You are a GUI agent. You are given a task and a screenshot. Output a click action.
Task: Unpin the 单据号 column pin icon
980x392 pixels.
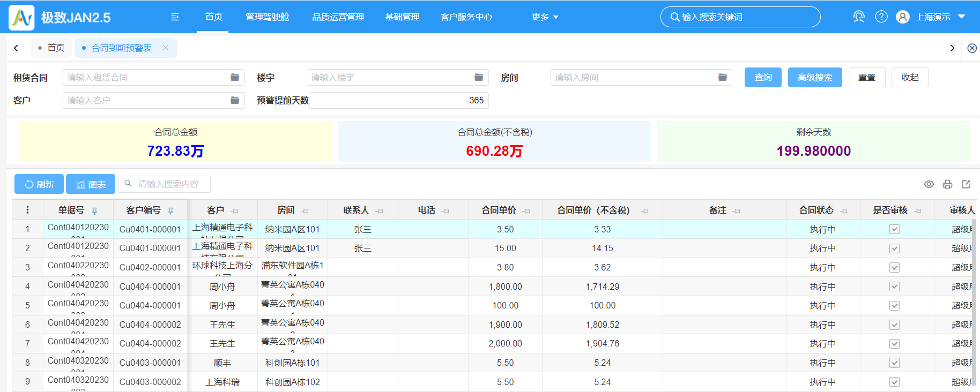click(94, 210)
